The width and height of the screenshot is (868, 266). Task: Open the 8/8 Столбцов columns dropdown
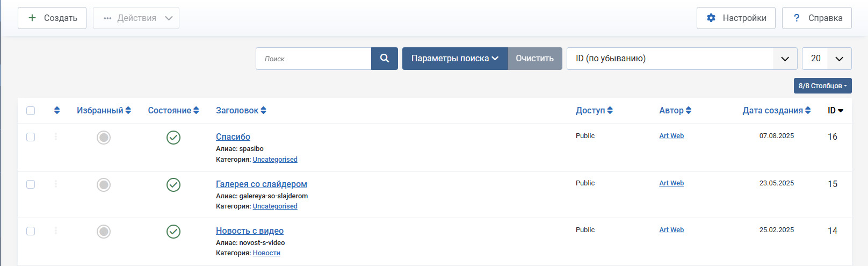pos(822,86)
